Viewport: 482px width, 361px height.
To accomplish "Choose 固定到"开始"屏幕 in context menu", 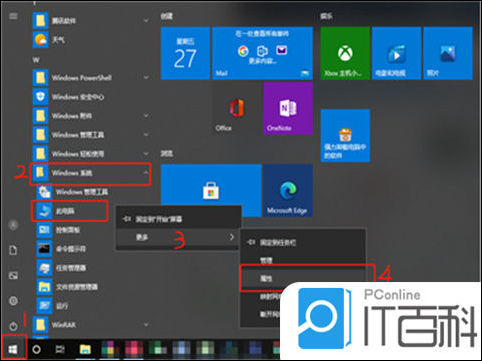I will click(x=178, y=219).
